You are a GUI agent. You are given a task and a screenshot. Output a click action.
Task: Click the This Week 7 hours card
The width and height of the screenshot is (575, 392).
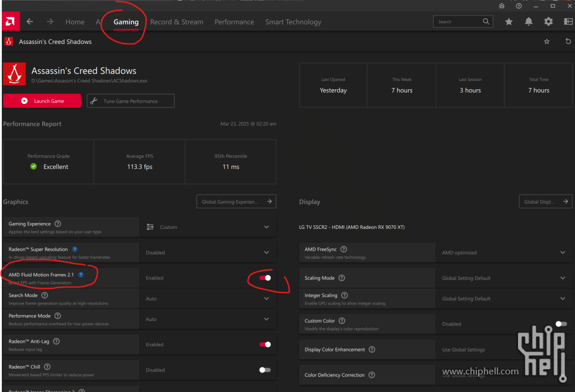coord(402,85)
